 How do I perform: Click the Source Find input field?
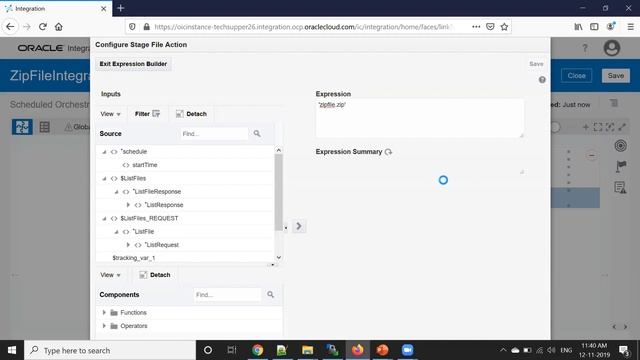click(214, 134)
